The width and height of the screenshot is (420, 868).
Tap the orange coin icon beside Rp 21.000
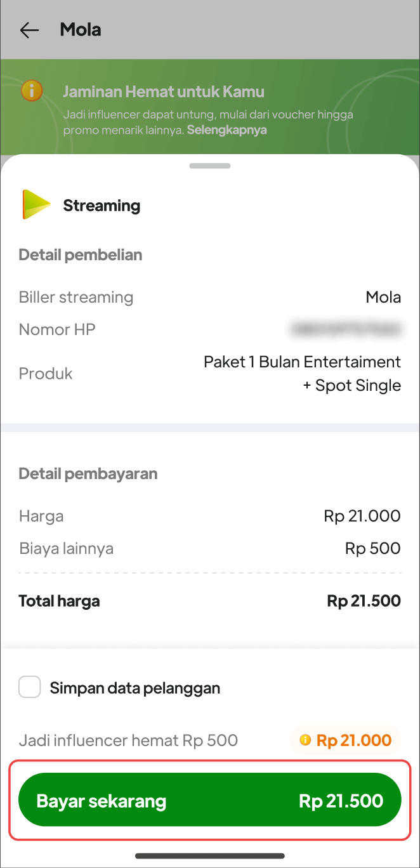pyautogui.click(x=305, y=740)
